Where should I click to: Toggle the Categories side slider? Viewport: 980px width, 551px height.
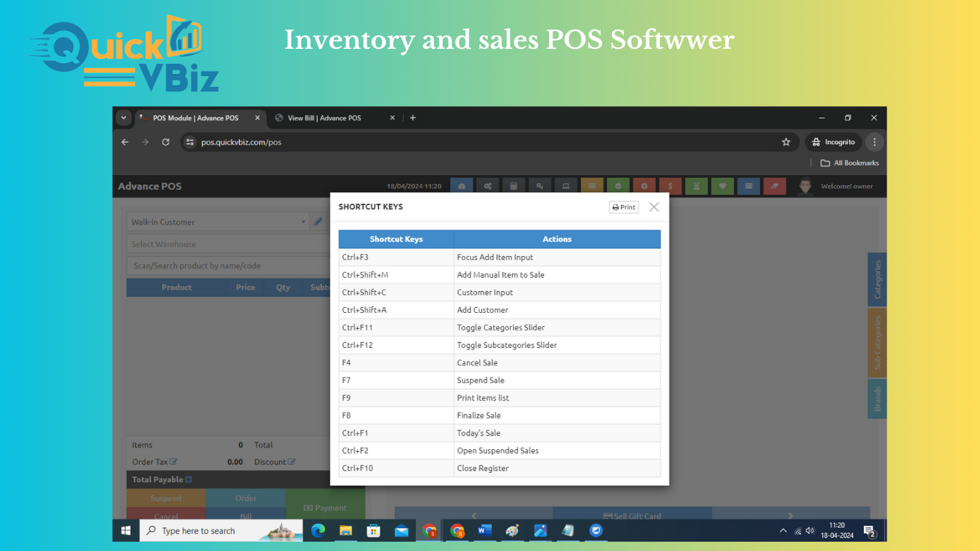coord(877,279)
